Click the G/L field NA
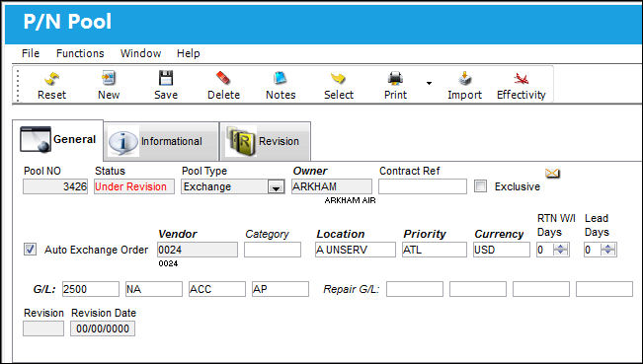The height and width of the screenshot is (364, 643). coord(154,289)
